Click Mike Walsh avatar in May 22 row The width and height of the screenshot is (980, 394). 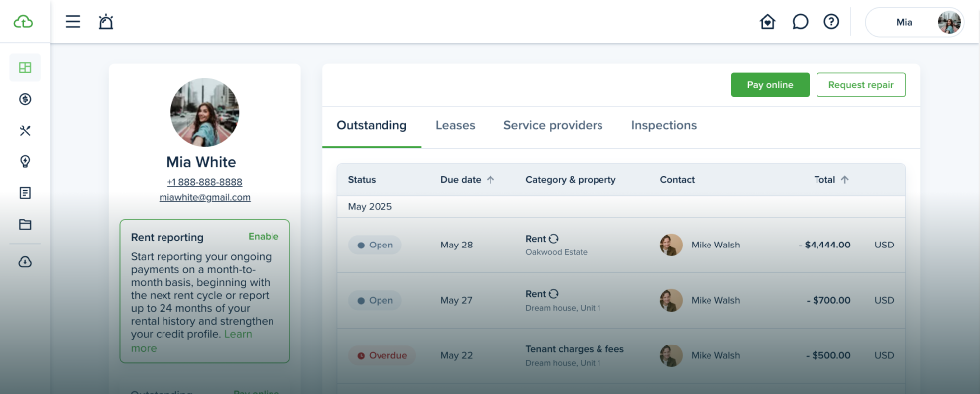click(x=671, y=356)
